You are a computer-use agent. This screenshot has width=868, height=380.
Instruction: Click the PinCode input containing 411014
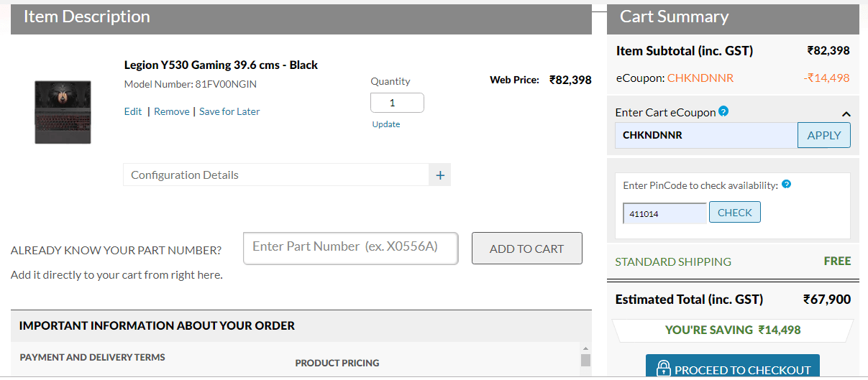pos(665,213)
